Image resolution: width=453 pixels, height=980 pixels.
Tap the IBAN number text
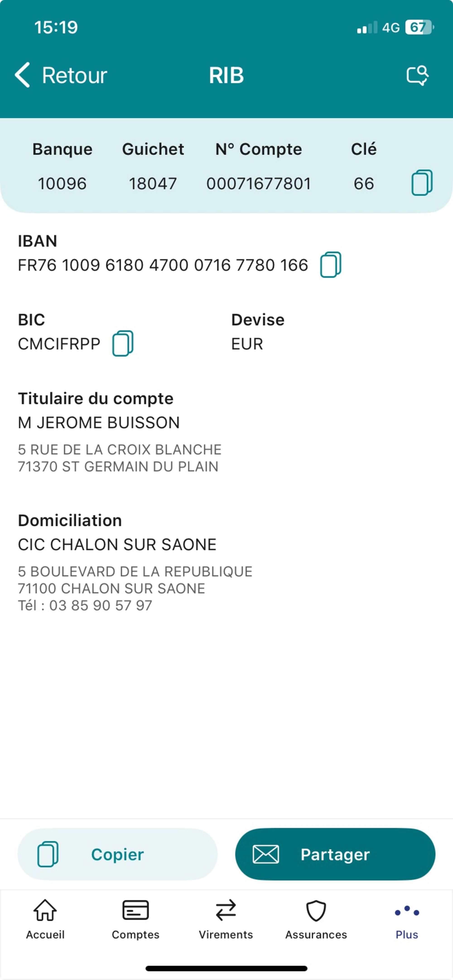[163, 265]
